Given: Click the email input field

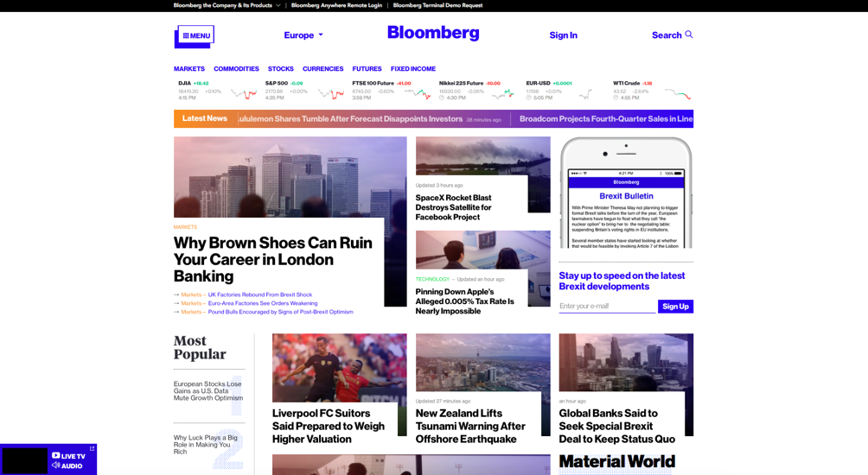Looking at the screenshot, I should 607,306.
